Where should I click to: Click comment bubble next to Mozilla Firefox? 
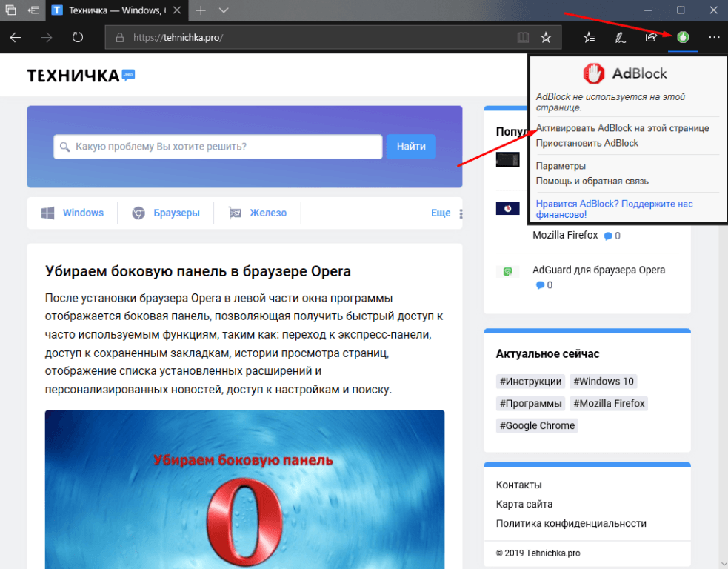click(x=608, y=236)
